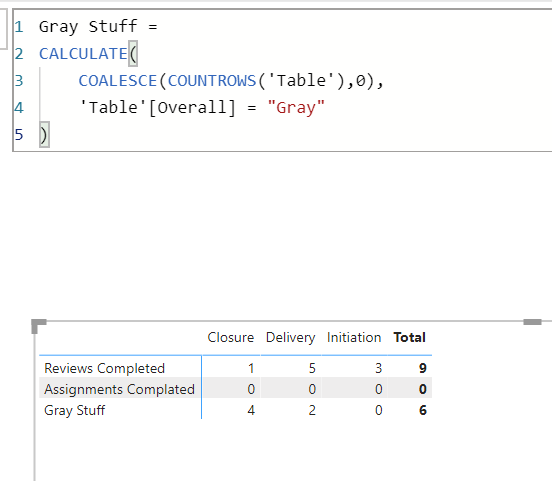Image resolution: width=552 pixels, height=481 pixels.
Task: Click Reviews Completed Delivery value 5
Action: [312, 368]
